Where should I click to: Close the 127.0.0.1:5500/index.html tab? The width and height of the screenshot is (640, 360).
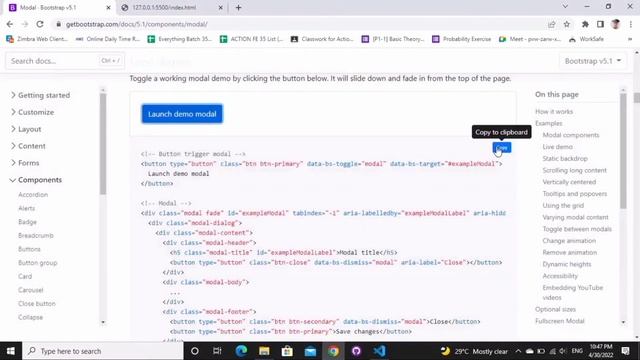220,7
